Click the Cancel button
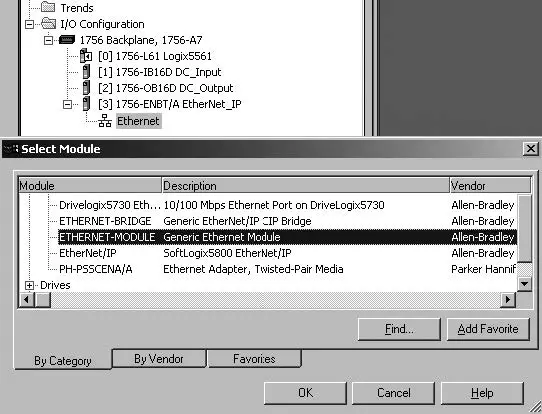The width and height of the screenshot is (542, 414). pyautogui.click(x=393, y=393)
